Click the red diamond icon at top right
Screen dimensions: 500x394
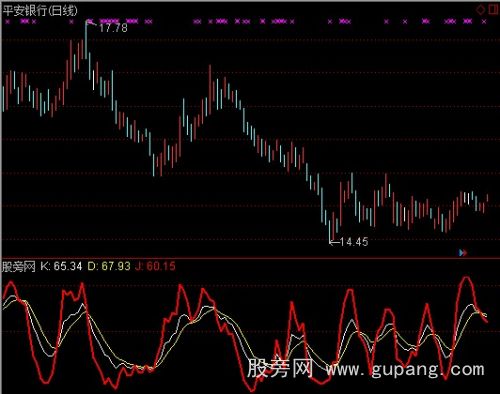coord(481,10)
